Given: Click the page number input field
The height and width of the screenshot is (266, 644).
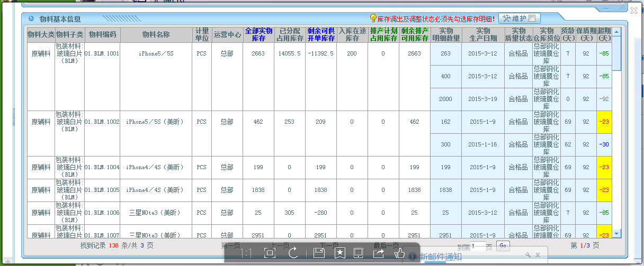Looking at the screenshot, I should click(x=478, y=245).
